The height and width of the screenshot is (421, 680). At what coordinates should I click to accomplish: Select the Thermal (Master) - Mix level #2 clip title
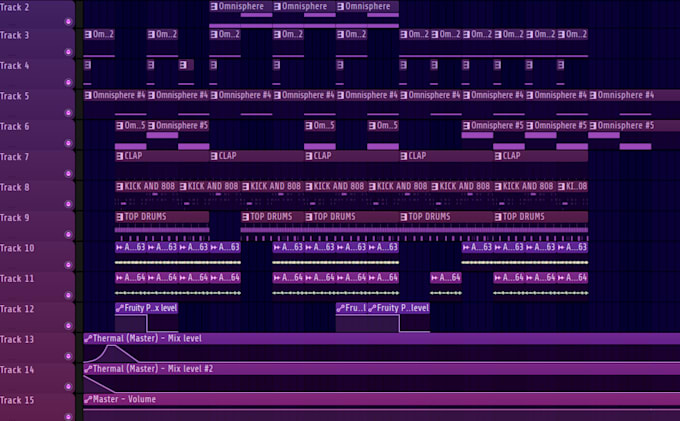153,369
